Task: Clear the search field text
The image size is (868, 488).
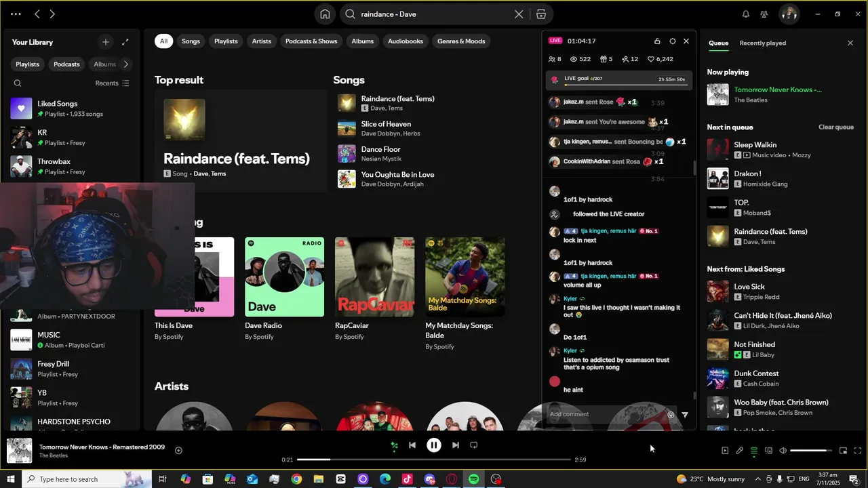Action: tap(519, 14)
